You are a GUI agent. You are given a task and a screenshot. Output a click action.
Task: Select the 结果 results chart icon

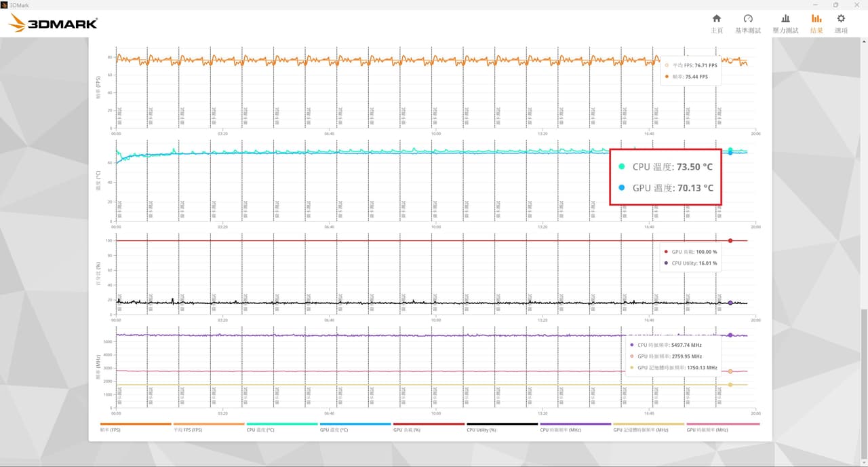pyautogui.click(x=816, y=24)
